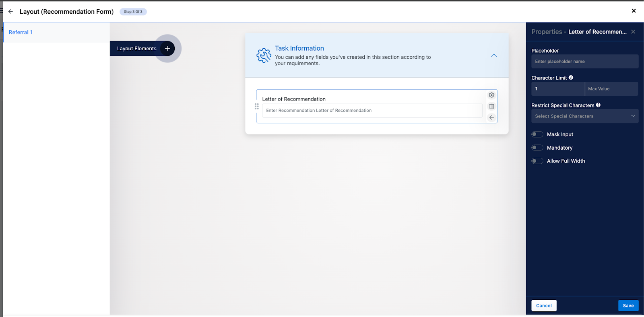Click Character Limit info icon
The image size is (644, 317).
coord(571,78)
